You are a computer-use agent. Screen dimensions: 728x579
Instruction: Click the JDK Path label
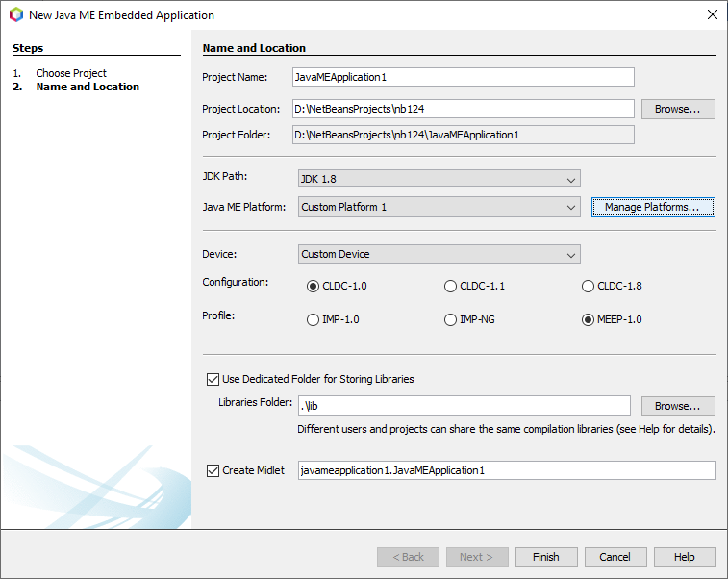(x=225, y=176)
